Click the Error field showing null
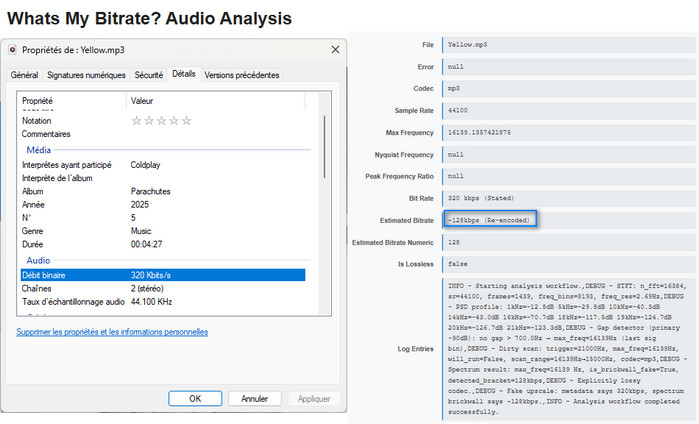This screenshot has height=424, width=699. click(568, 67)
